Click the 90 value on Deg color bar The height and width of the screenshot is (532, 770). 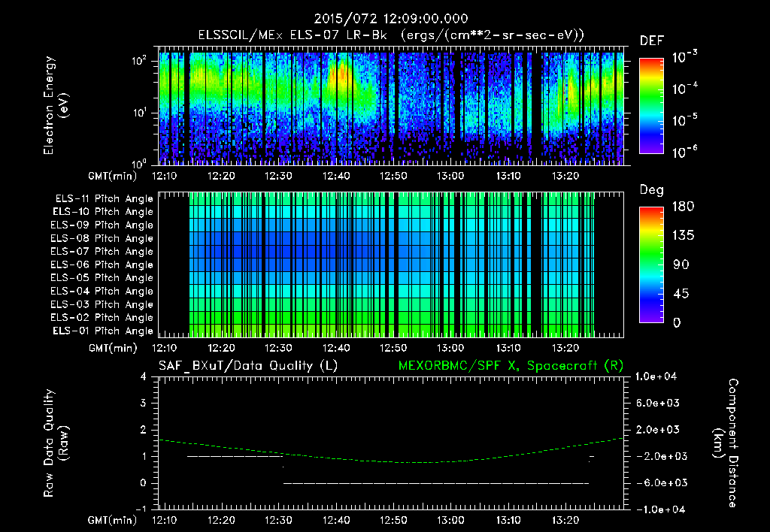tap(681, 265)
